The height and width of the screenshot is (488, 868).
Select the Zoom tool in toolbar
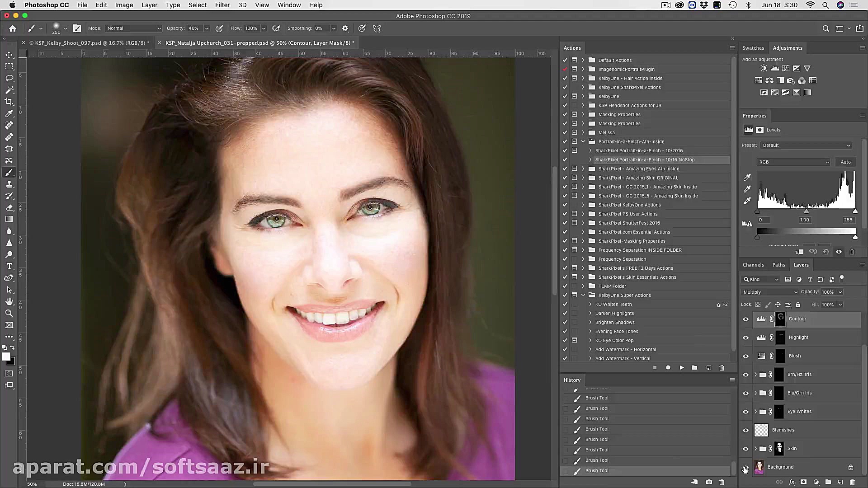coord(9,313)
